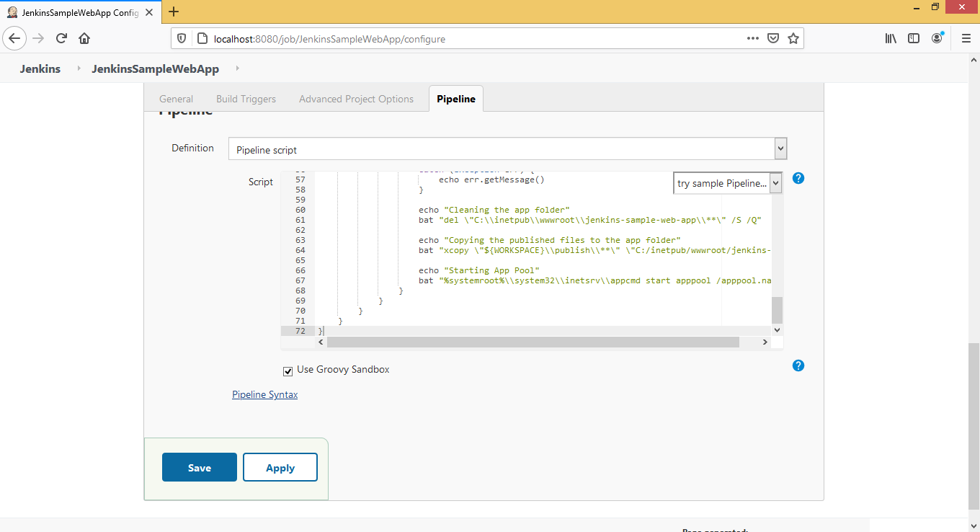The image size is (980, 532).
Task: Bookmark this page with the star icon
Action: [793, 38]
